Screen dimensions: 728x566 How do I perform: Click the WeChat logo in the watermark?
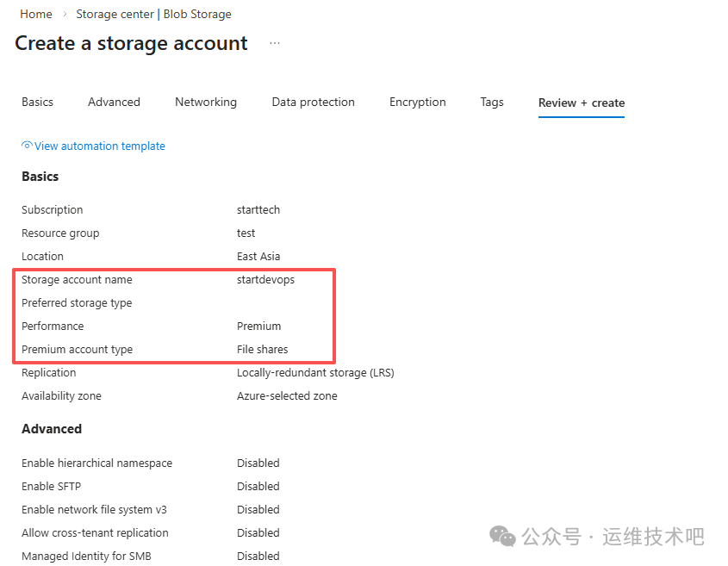point(502,536)
